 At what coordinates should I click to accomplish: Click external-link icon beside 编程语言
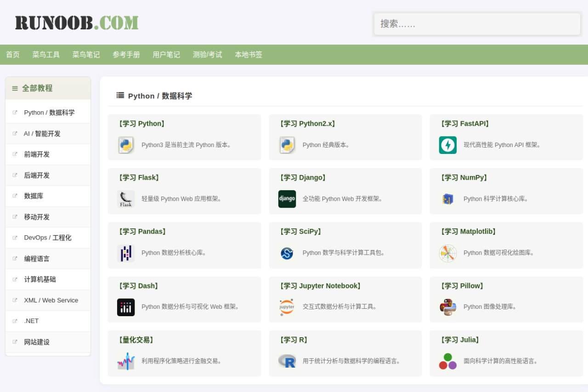coord(15,258)
